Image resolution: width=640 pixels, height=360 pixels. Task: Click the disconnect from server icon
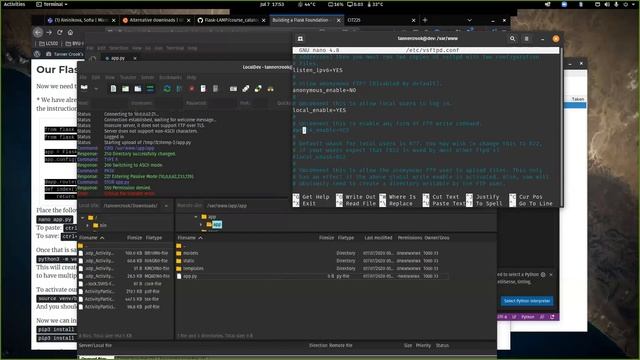pos(203,89)
